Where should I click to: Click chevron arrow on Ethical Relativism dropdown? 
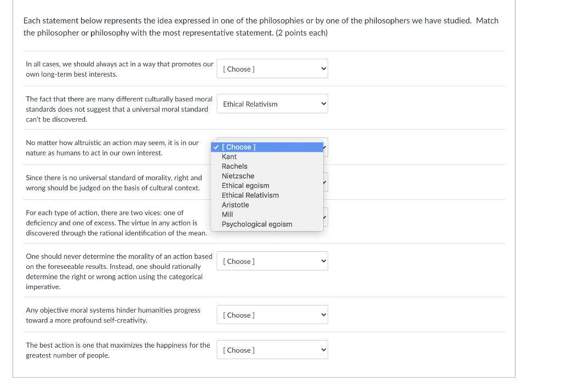[x=323, y=104]
